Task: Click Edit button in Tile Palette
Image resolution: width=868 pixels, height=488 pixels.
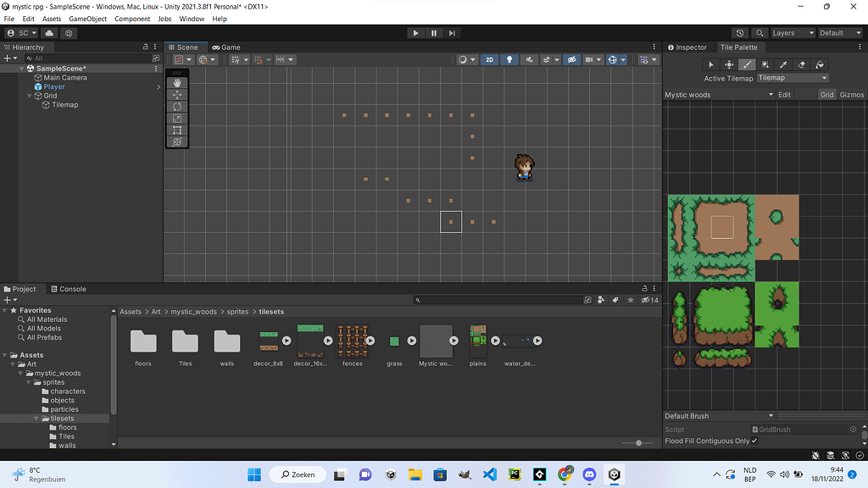Action: pyautogui.click(x=785, y=95)
